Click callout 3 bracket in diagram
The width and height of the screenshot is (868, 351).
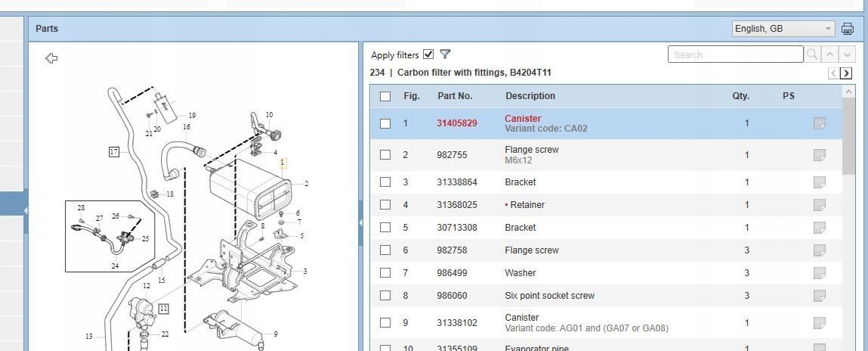(305, 271)
